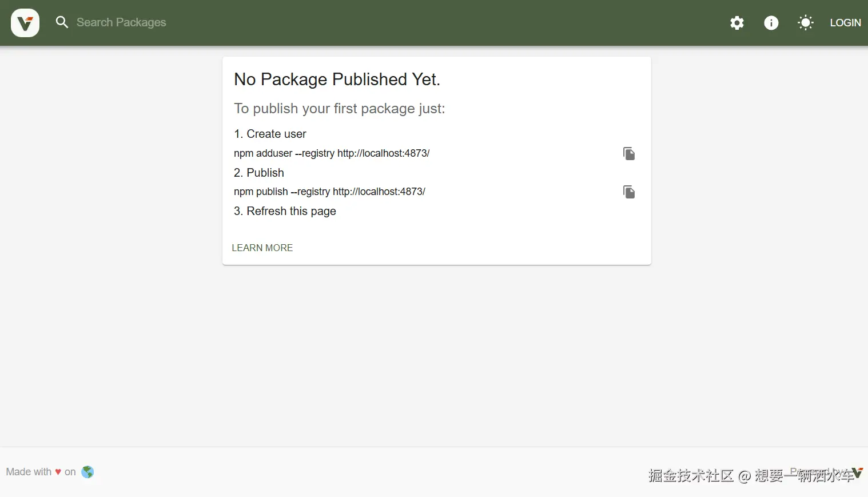
Task: Copy the npm adduser command
Action: pos(629,154)
